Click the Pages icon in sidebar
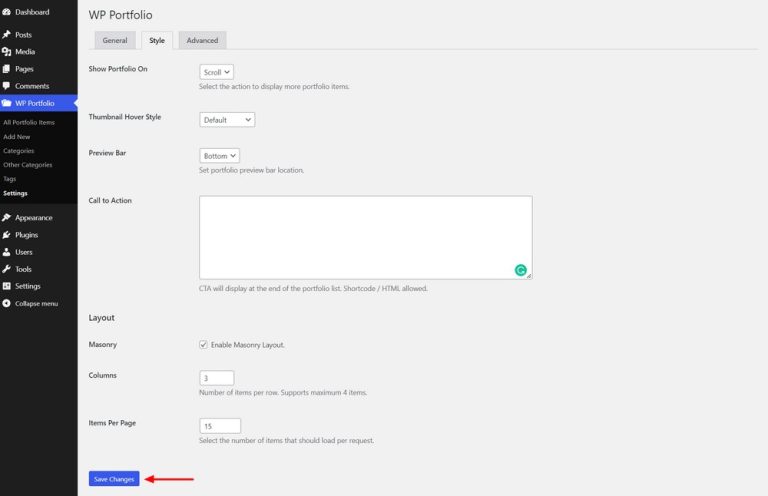Screen dimensions: 768x496 click(x=6, y=69)
